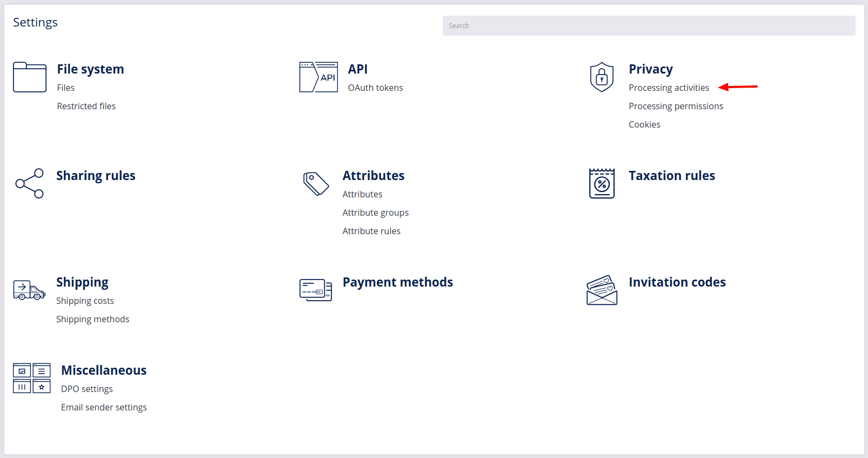The width and height of the screenshot is (868, 458).
Task: Open DPO settings
Action: click(x=87, y=389)
